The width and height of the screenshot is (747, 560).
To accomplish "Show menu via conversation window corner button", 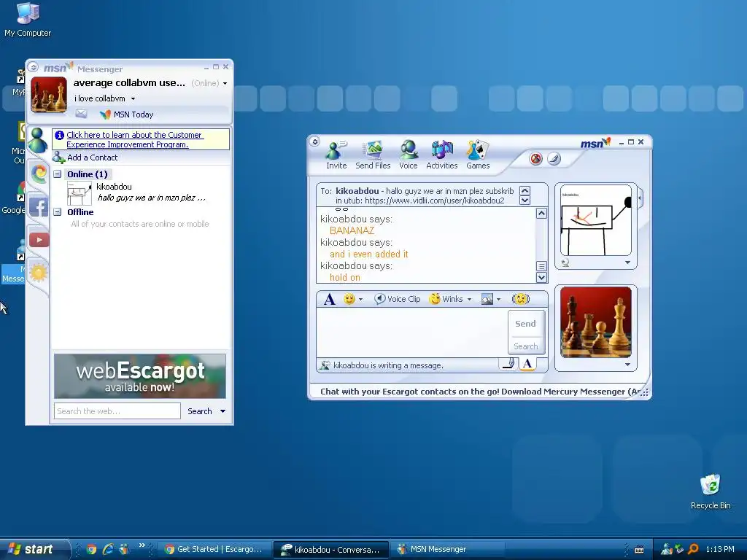I will click(314, 141).
